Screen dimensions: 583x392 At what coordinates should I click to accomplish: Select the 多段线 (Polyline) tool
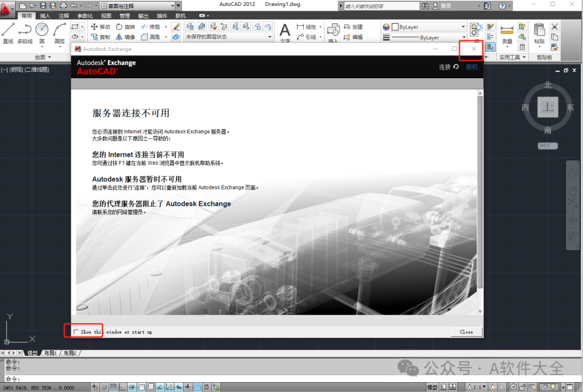point(25,33)
